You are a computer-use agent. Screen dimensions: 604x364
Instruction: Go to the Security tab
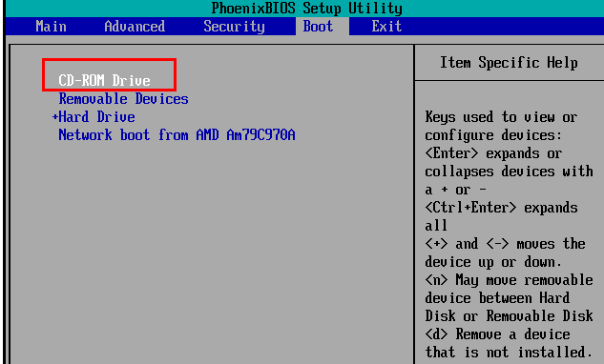[x=234, y=27]
